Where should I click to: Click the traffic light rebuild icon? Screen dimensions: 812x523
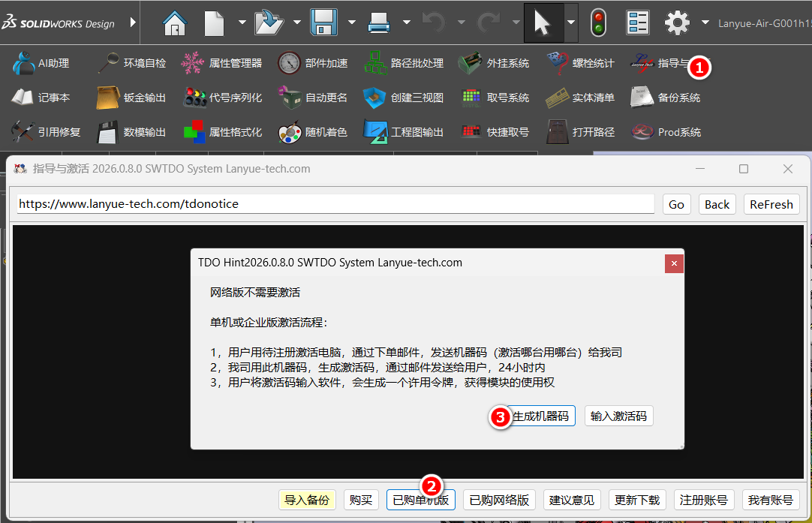point(598,23)
